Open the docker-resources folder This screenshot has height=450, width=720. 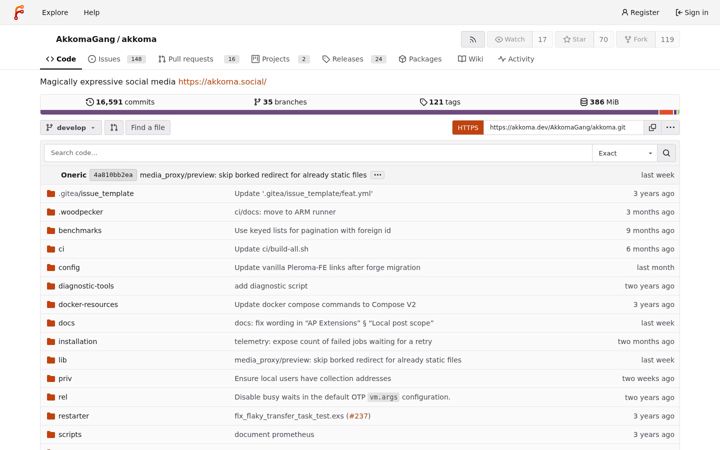click(88, 304)
